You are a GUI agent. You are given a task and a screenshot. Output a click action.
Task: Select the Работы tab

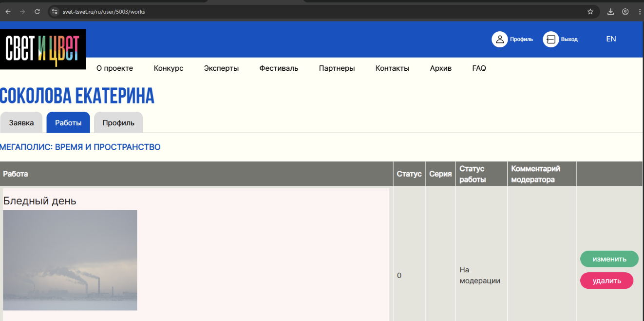point(68,123)
